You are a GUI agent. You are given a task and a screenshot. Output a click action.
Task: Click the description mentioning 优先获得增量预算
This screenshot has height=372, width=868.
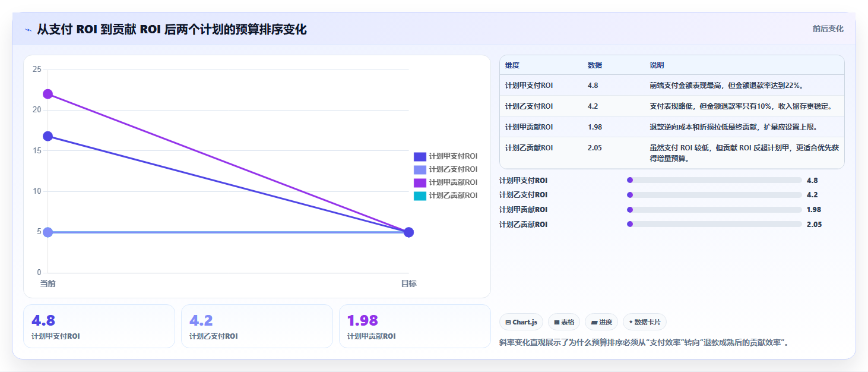click(x=744, y=153)
